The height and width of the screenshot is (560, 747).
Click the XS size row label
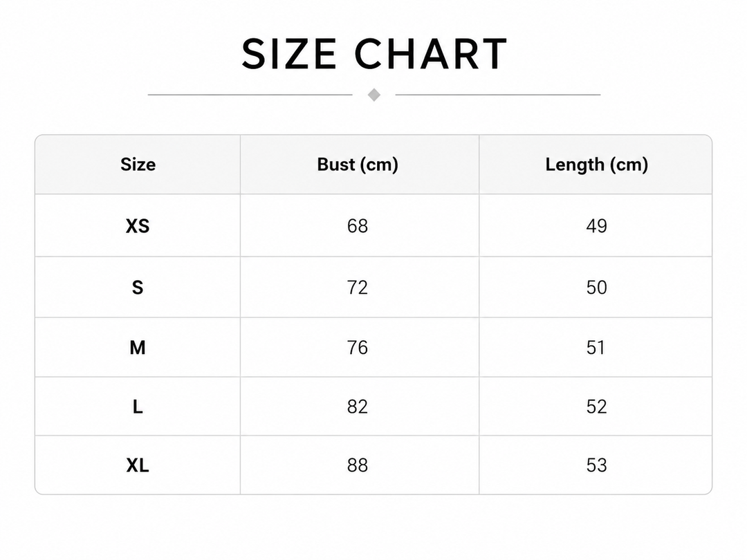click(138, 225)
